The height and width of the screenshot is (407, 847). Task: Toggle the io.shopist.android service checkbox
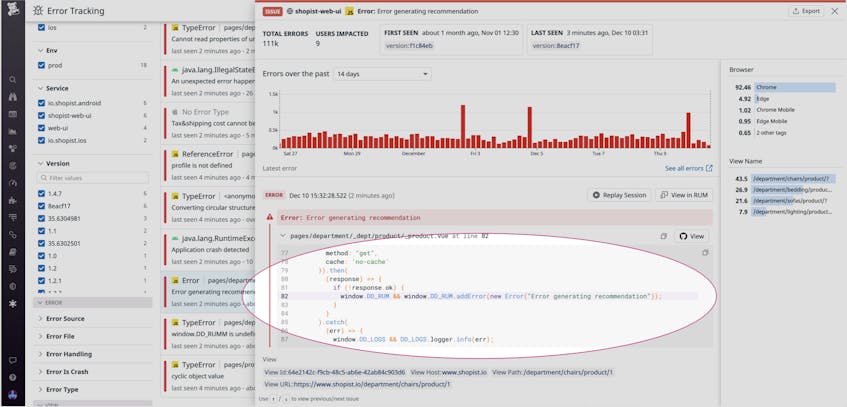42,103
